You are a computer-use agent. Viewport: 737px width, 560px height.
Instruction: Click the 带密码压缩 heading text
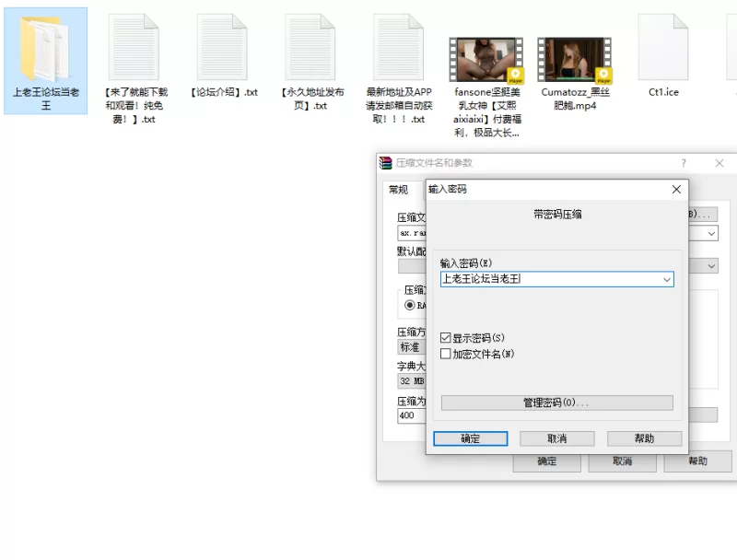(x=557, y=215)
